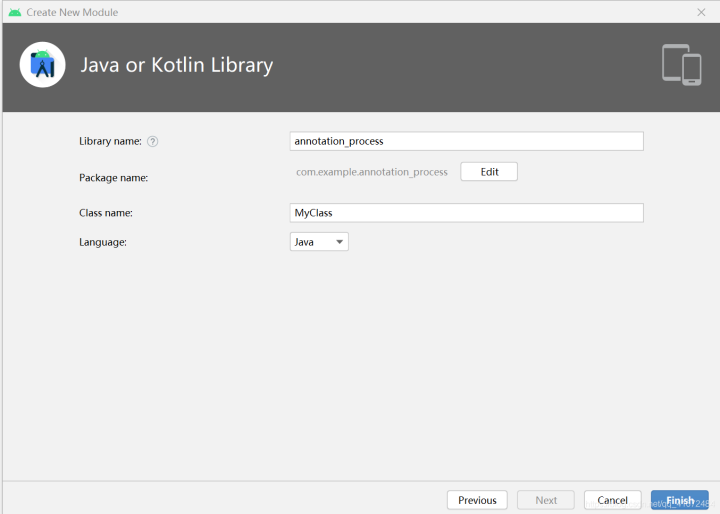Click the "Create New Module" window title
Image resolution: width=720 pixels, height=514 pixels.
pos(72,12)
